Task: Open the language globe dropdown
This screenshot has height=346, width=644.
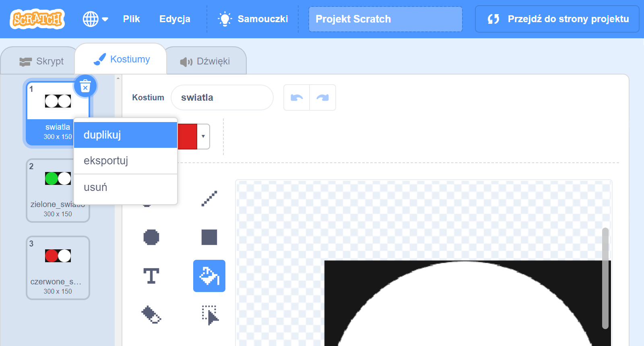Action: coord(95,19)
